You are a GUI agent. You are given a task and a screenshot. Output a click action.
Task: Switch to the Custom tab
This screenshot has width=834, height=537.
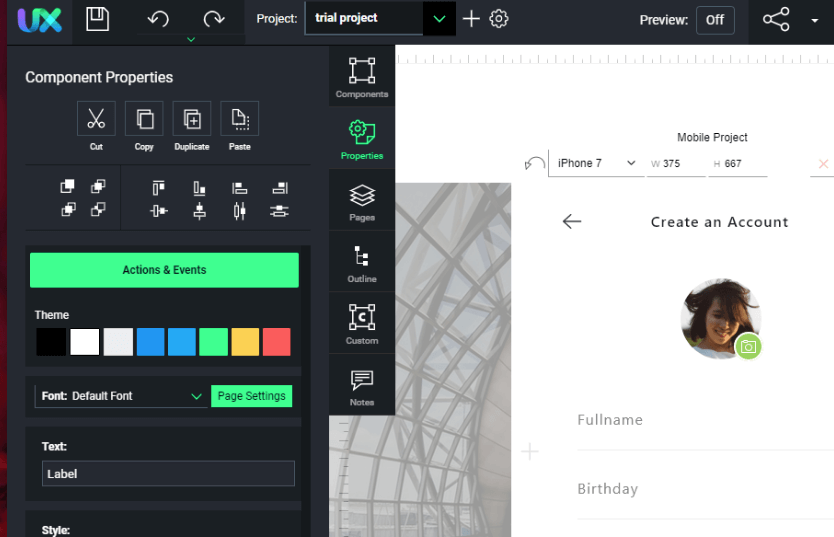coord(362,324)
